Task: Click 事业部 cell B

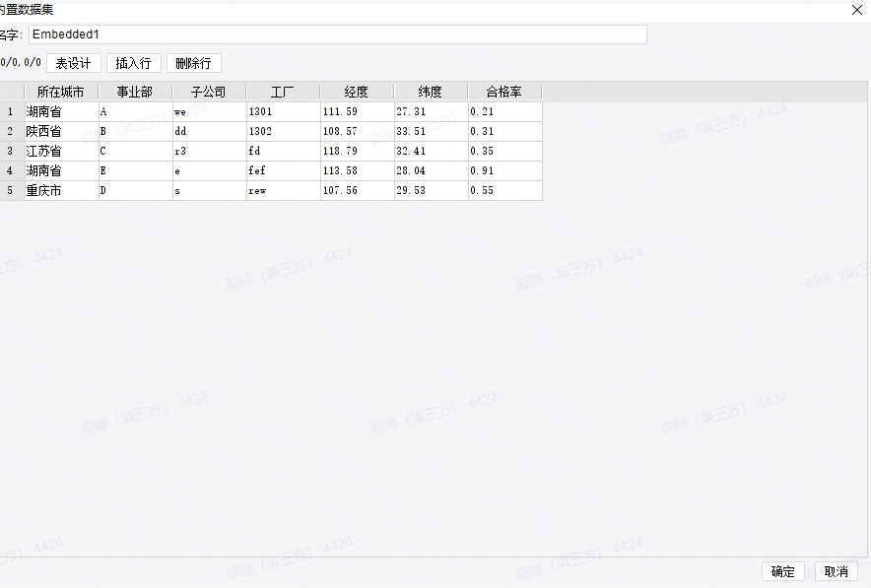Action: [x=136, y=132]
